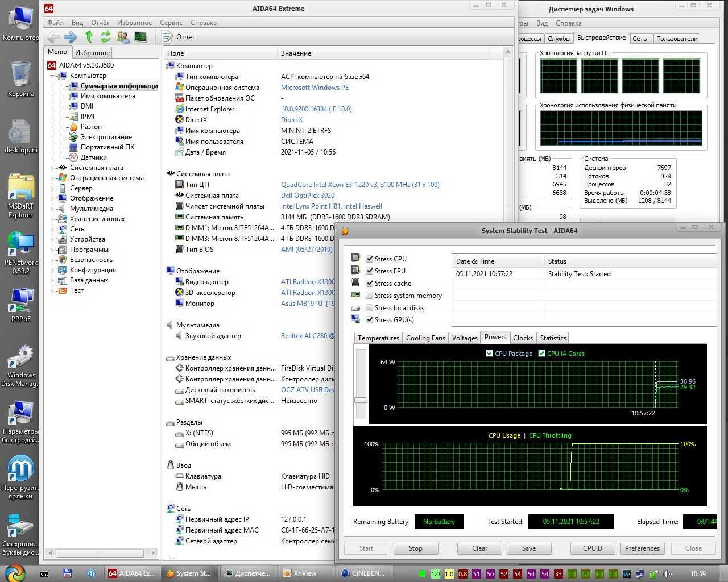Expand the Отображение tree node
This screenshot has height=582, width=728.
52,198
